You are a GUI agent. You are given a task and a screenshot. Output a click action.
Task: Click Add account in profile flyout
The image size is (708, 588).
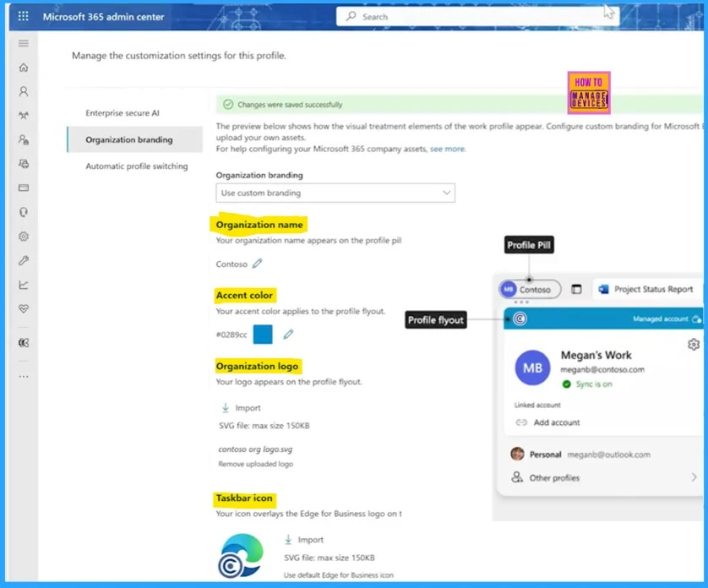click(548, 422)
